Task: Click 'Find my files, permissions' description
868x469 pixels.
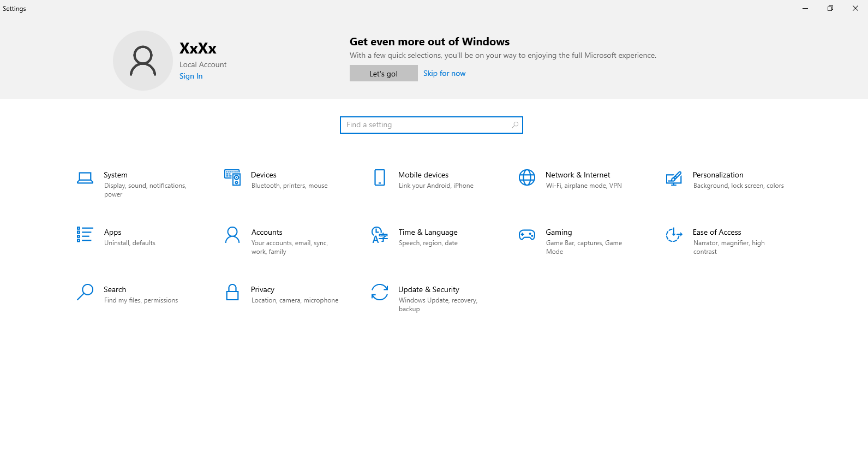Action: coord(141,300)
